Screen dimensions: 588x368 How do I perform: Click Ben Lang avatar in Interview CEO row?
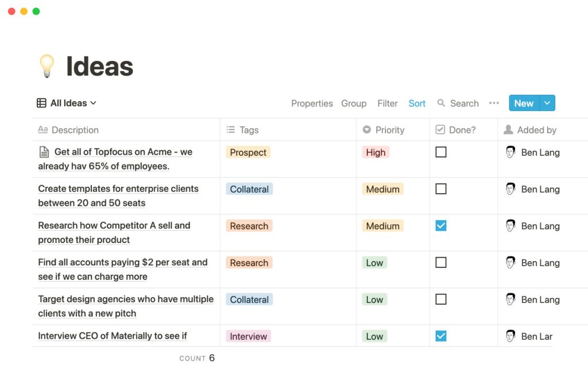[510, 336]
